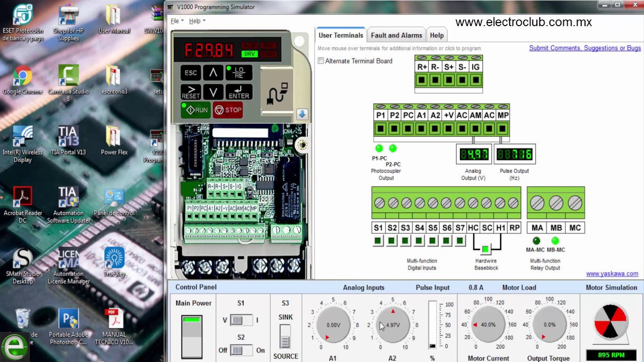Click the A2 analog input dial
The height and width of the screenshot is (362, 644).
point(392,325)
